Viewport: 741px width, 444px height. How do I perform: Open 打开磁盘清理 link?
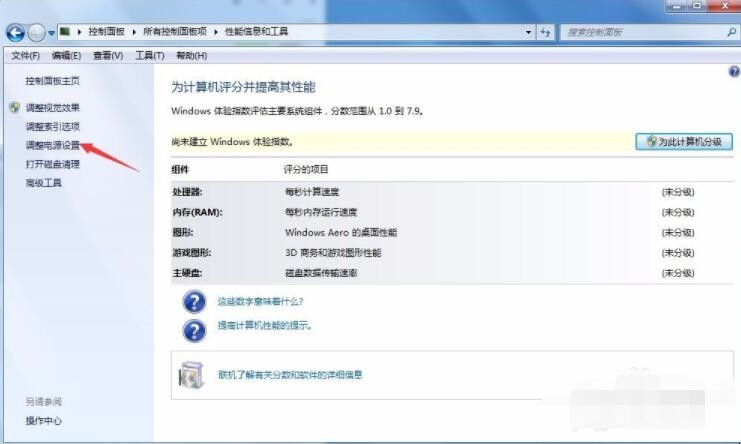(52, 164)
